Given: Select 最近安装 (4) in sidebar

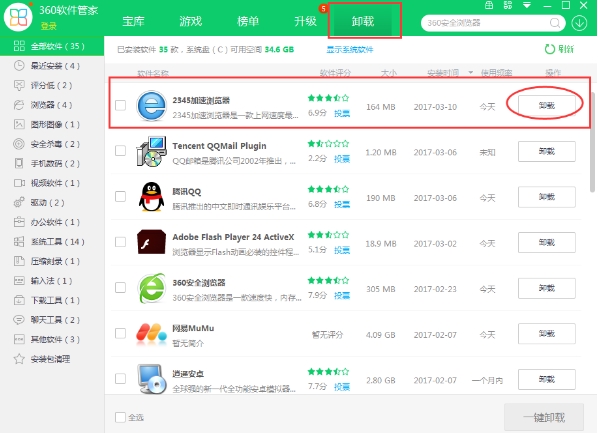Looking at the screenshot, I should (52, 66).
